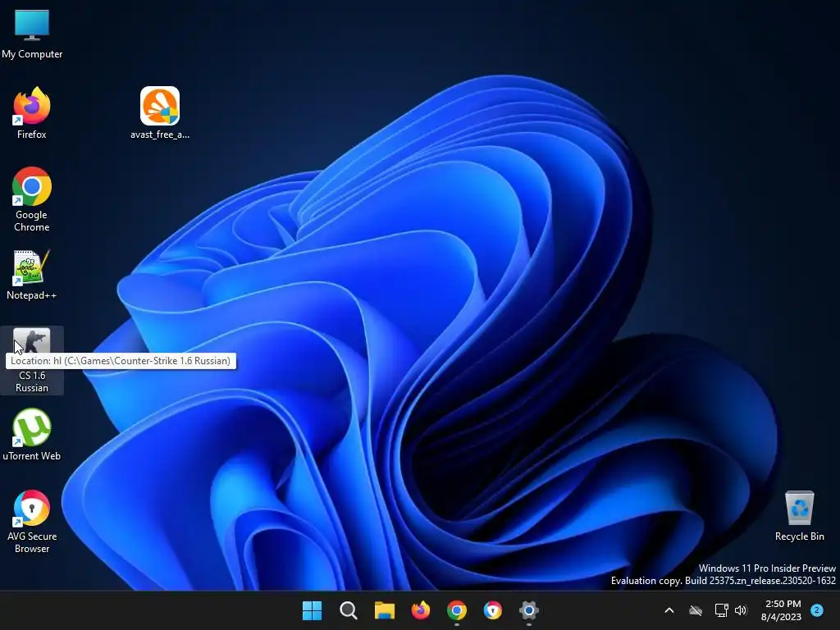Open File Explorer from taskbar
The image size is (840, 630).
point(384,610)
